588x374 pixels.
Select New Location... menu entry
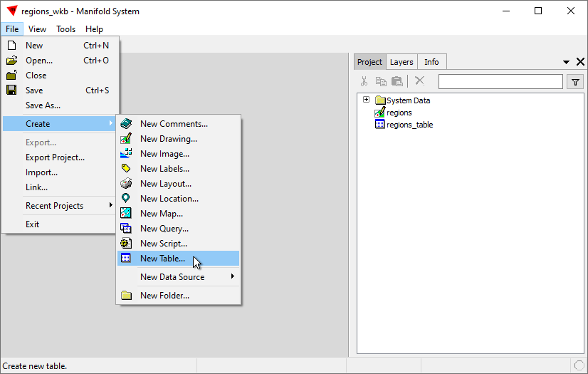(x=178, y=199)
